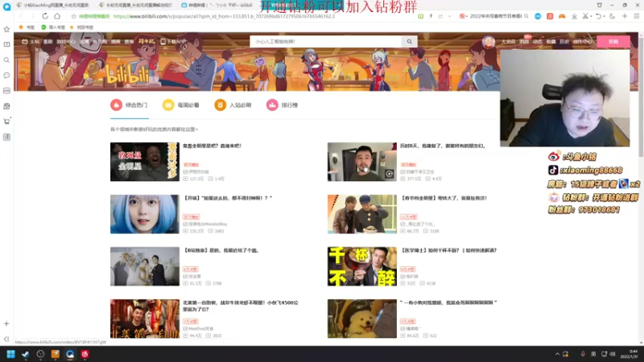Select the 综合热门 tab
Screen dimensions: 644x362
click(x=129, y=105)
